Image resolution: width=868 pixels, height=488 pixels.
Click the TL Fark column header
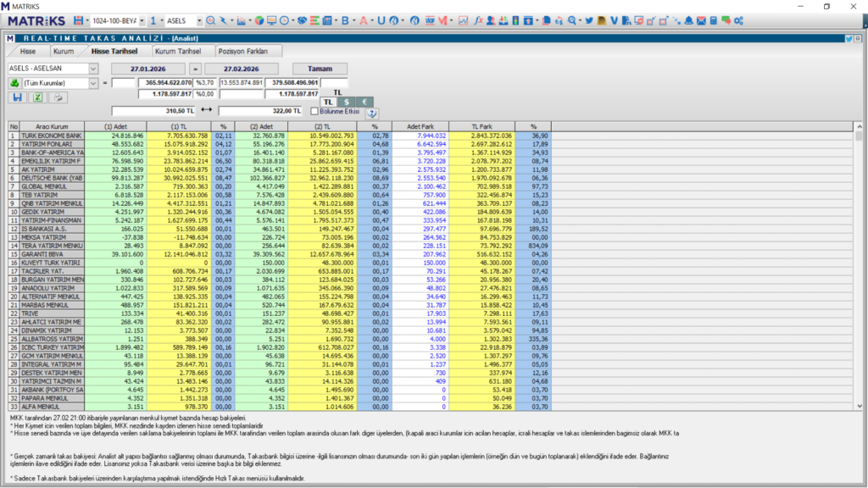click(482, 126)
